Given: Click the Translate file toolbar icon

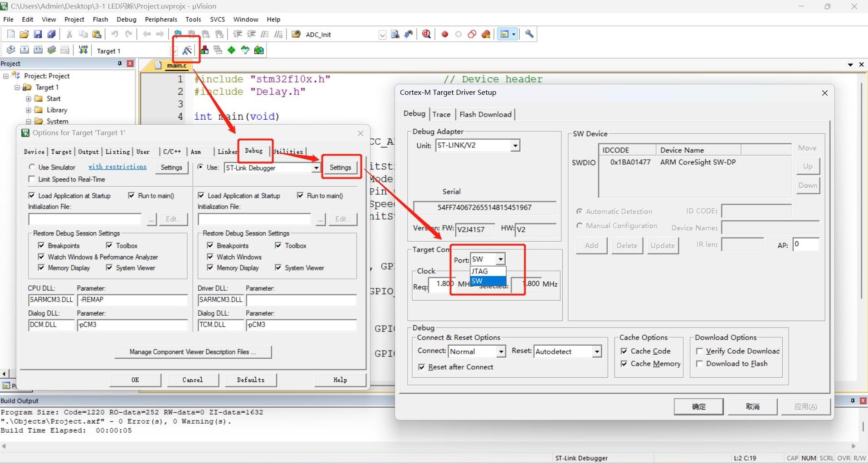Looking at the screenshot, I should (x=11, y=50).
